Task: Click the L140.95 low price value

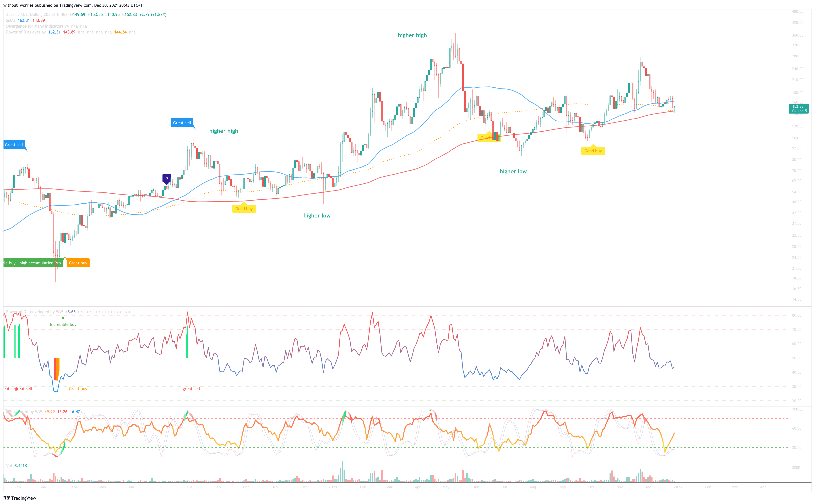Action: pos(112,15)
